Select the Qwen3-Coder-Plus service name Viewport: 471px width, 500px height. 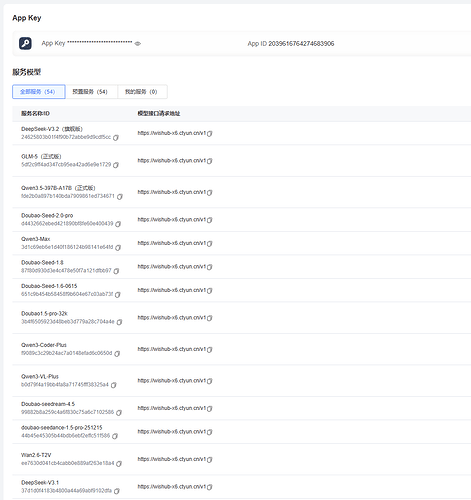(44, 345)
